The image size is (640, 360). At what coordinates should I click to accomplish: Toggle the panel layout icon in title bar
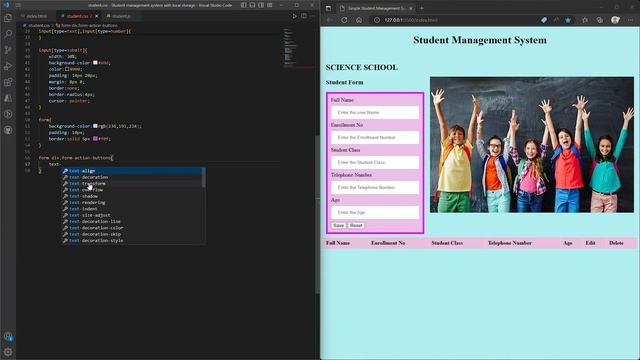point(252,5)
